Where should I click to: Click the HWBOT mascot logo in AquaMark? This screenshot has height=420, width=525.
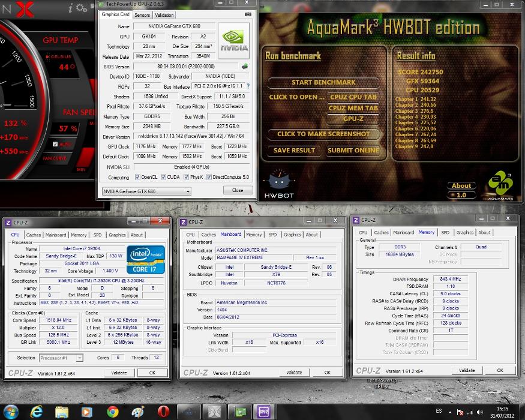coord(279,184)
